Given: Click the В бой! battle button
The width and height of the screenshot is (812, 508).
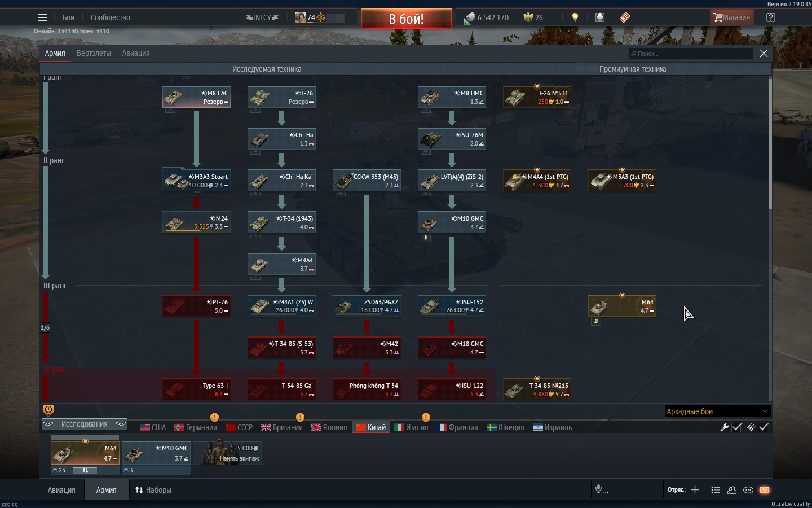Looking at the screenshot, I should pyautogui.click(x=406, y=19).
